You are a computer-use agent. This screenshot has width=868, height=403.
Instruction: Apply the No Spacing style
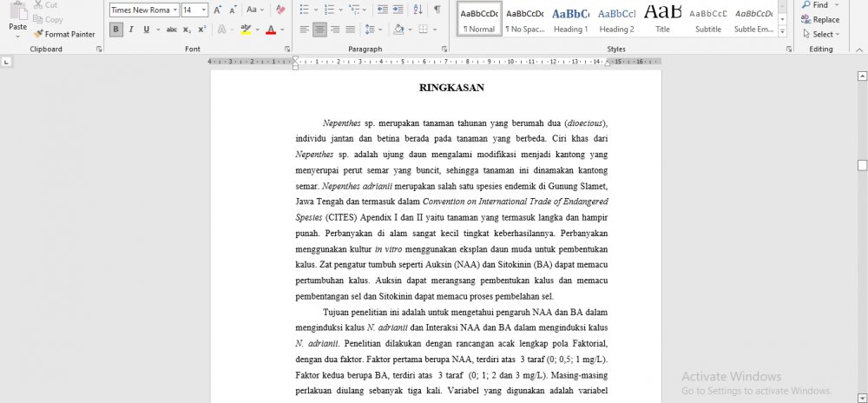(x=525, y=19)
